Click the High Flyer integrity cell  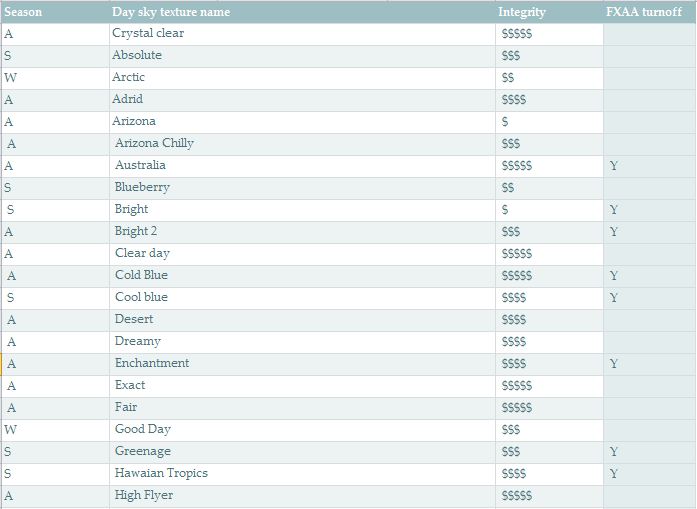(x=549, y=496)
